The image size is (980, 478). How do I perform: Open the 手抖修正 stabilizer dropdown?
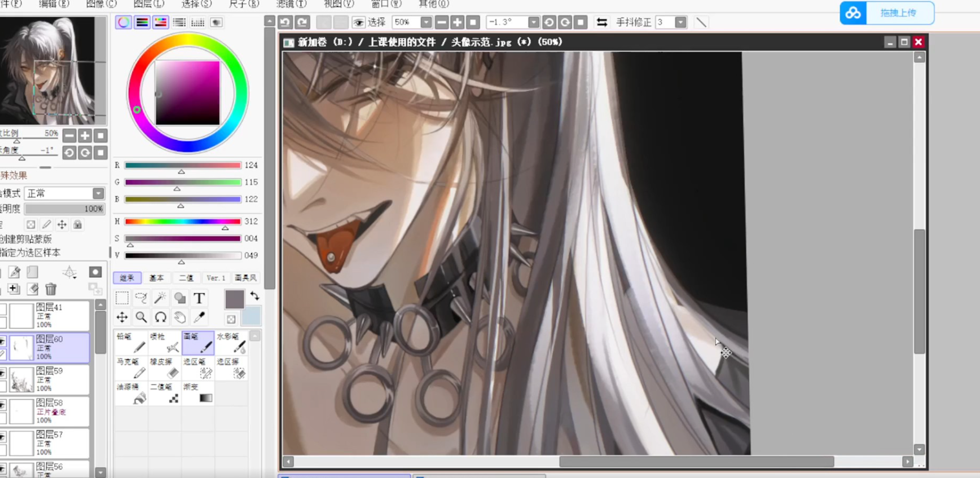(x=680, y=22)
